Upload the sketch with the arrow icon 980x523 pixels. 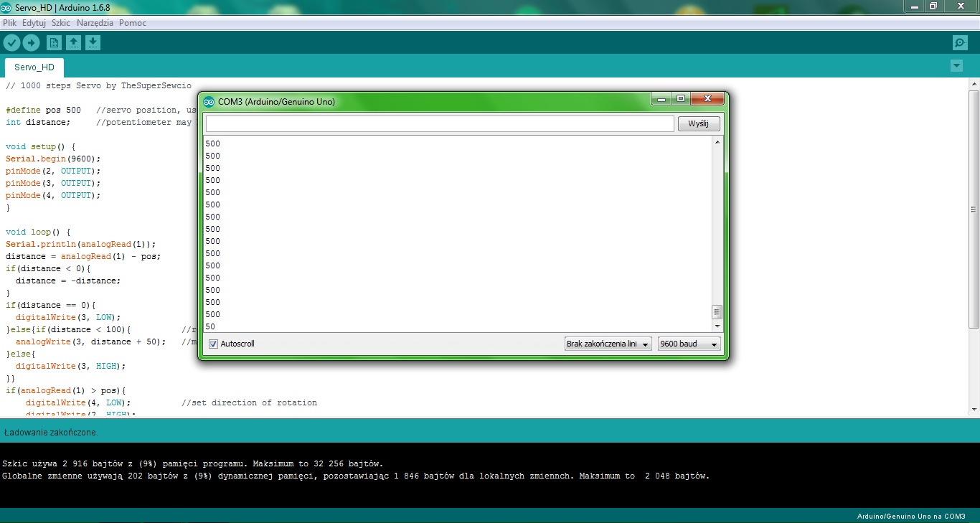click(x=31, y=43)
